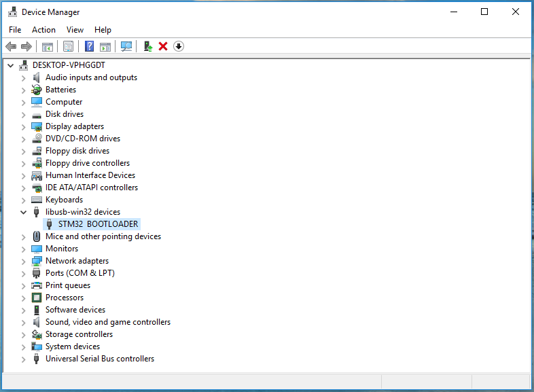Click Update device driver toolbar icon
Viewport: 534px width, 392px height.
(x=148, y=46)
